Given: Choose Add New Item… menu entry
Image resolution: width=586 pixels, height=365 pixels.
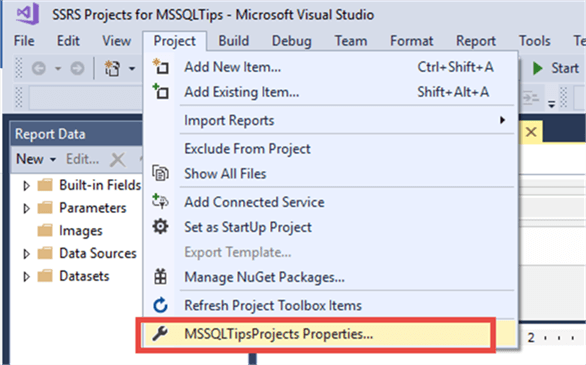Looking at the screenshot, I should pos(330,67).
